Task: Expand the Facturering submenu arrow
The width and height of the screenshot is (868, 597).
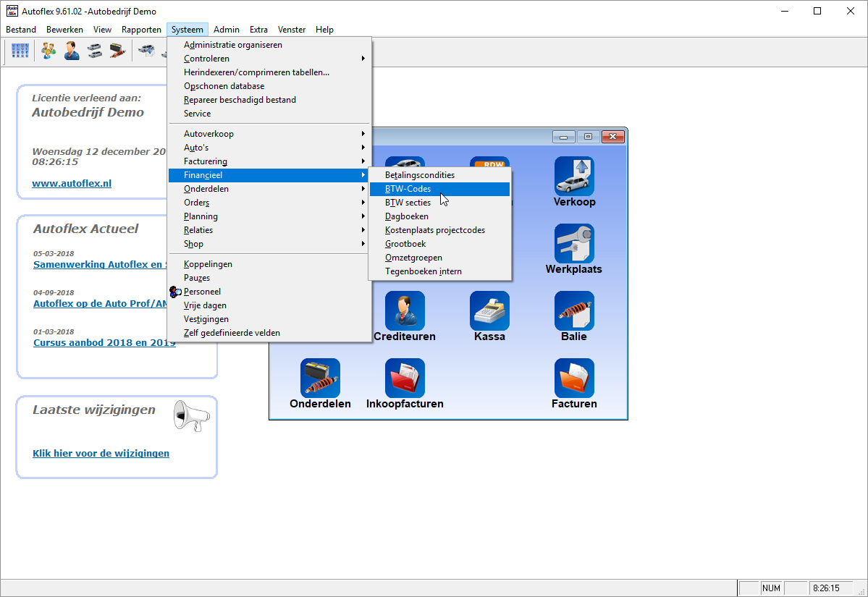Action: [363, 161]
